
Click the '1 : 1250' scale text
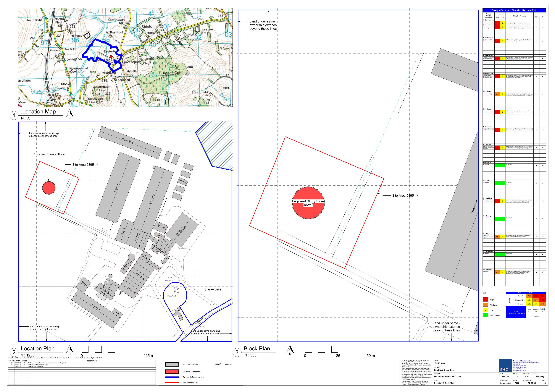[x=28, y=355]
